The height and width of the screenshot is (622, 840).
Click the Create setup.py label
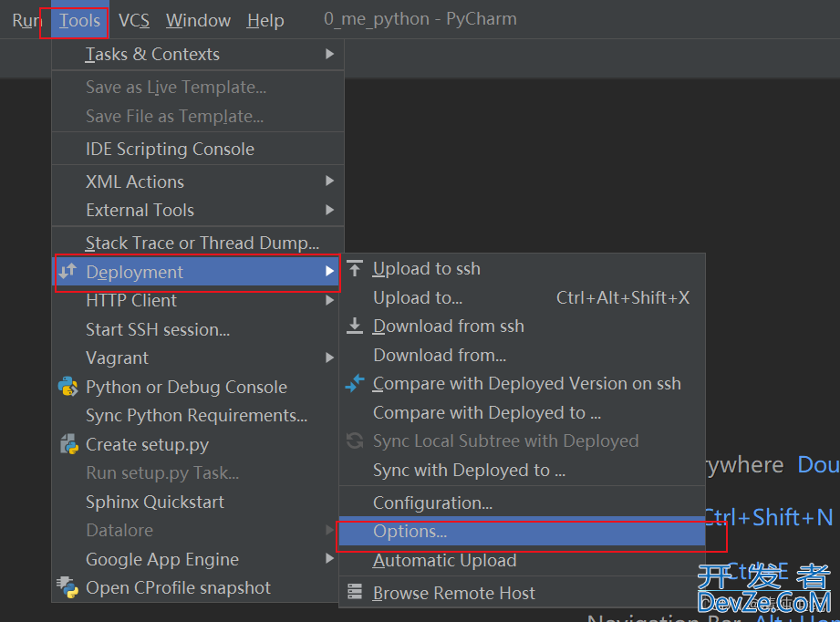pos(148,444)
